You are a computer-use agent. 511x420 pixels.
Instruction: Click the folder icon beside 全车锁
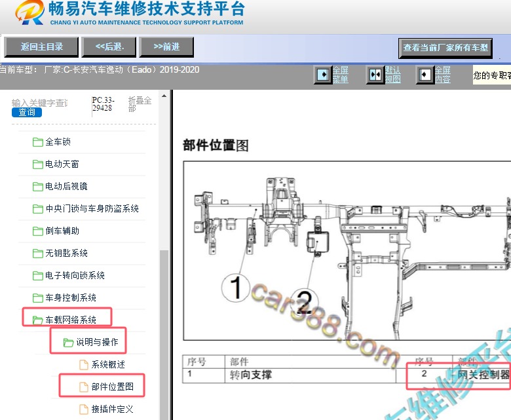pos(38,142)
